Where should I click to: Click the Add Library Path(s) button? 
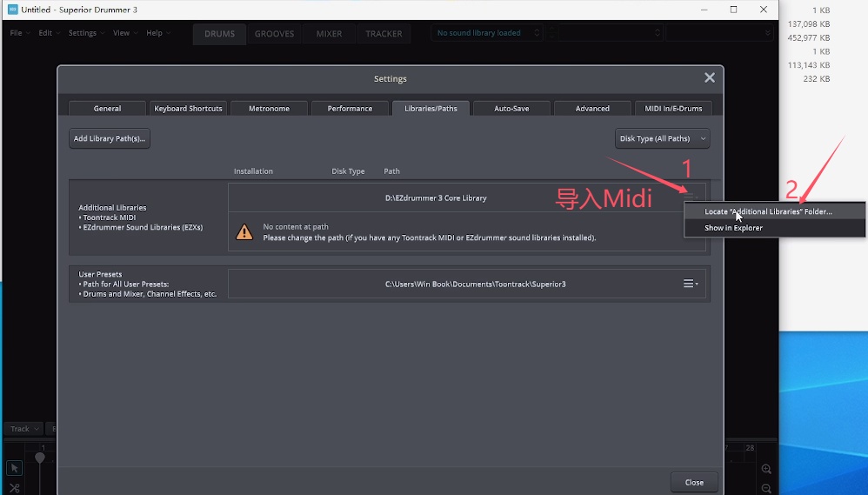coord(110,138)
